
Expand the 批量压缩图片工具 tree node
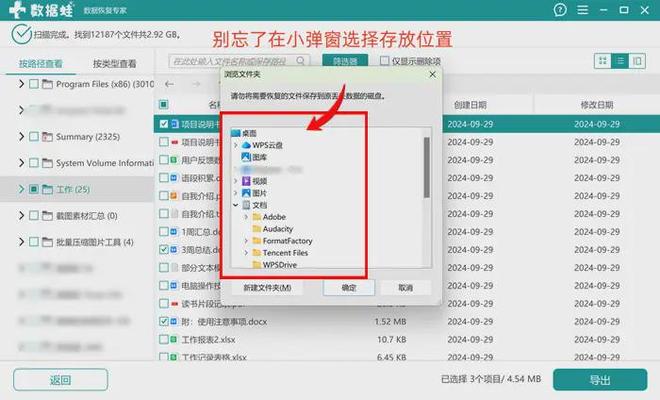coord(21,242)
